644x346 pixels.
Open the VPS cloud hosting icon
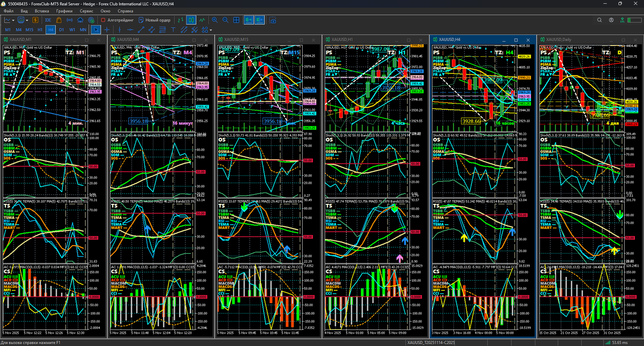tap(80, 20)
